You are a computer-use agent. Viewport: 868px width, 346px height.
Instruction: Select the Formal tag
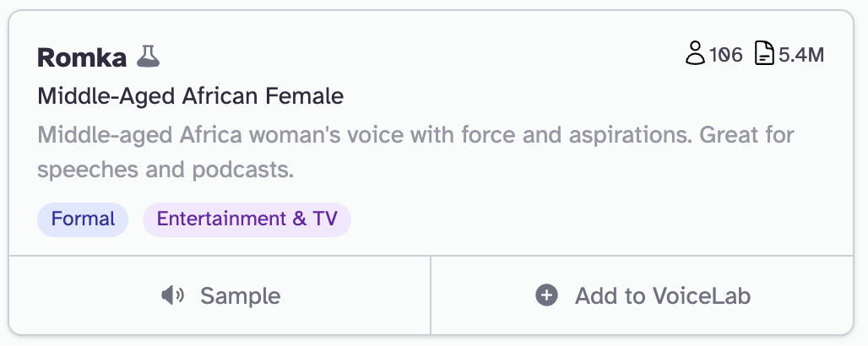coord(83,219)
